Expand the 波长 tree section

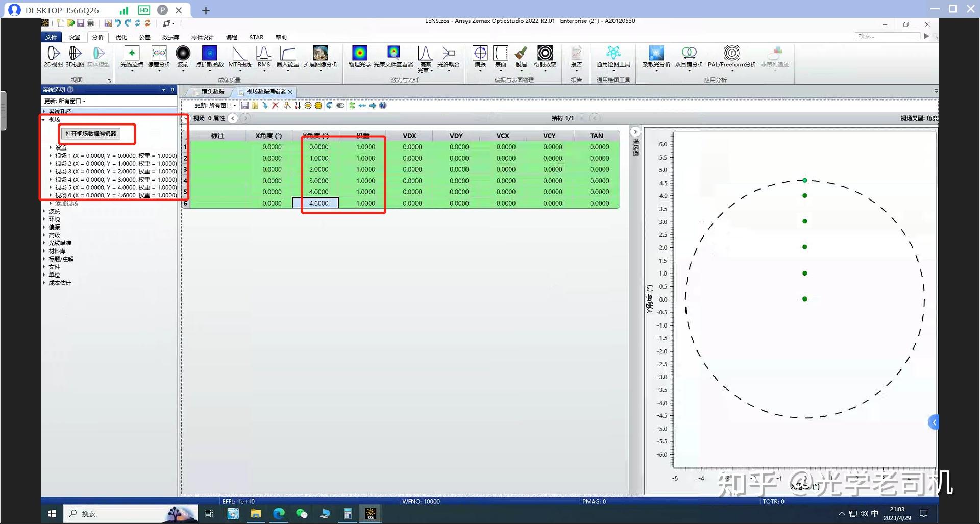point(43,211)
